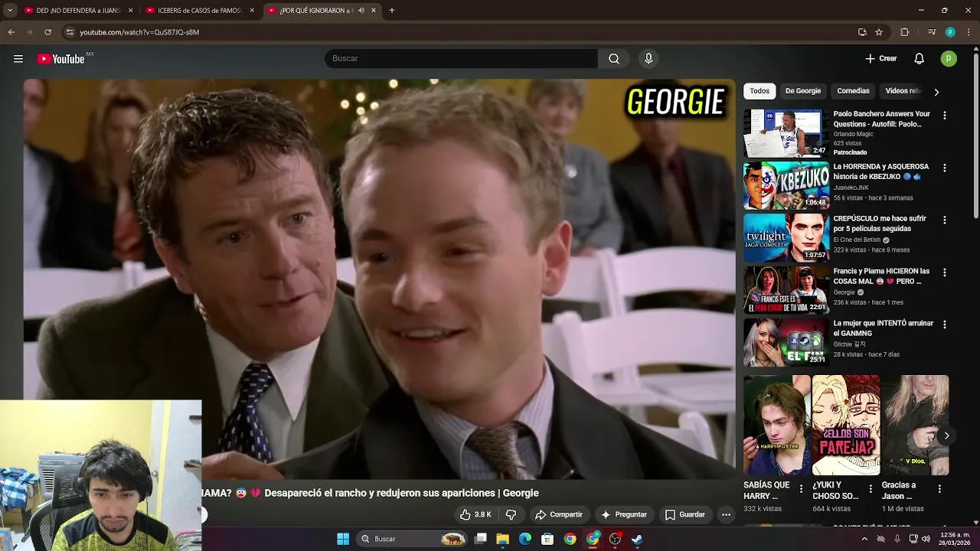The image size is (980, 551).
Task: Open OBS Studio from taskbar
Action: coord(615,540)
